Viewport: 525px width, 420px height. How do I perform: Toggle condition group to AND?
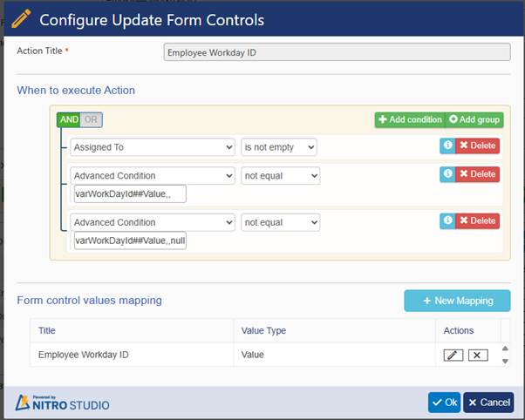pos(68,119)
